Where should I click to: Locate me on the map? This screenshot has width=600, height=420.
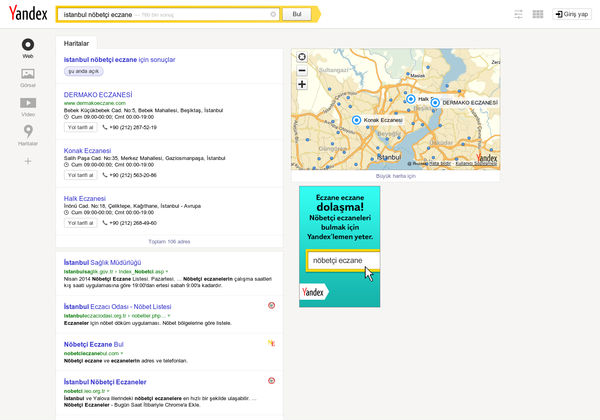coord(302,57)
